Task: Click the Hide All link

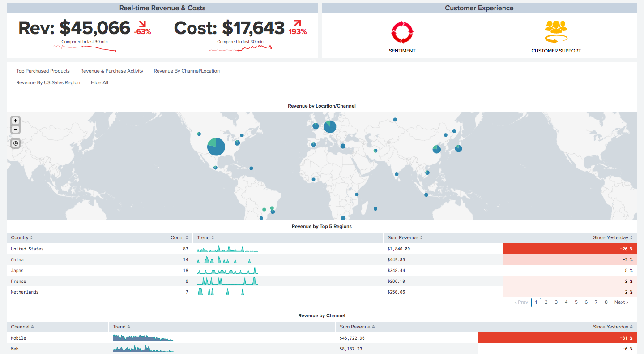Action: [99, 82]
